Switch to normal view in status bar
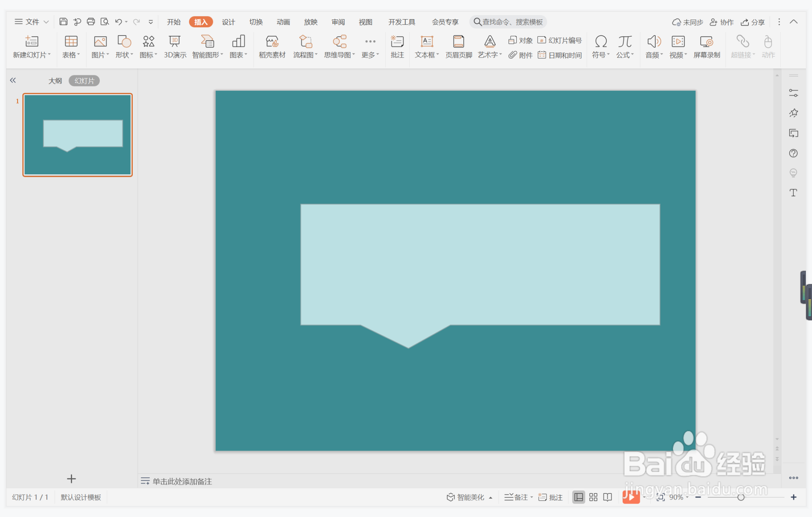Image resolution: width=812 pixels, height=517 pixels. 578,497
